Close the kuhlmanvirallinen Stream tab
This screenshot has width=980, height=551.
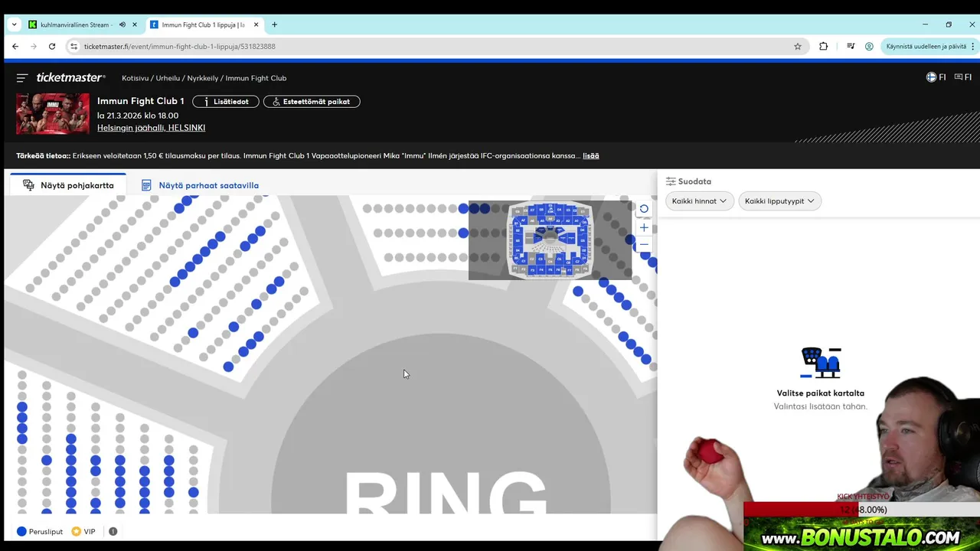click(x=135, y=24)
